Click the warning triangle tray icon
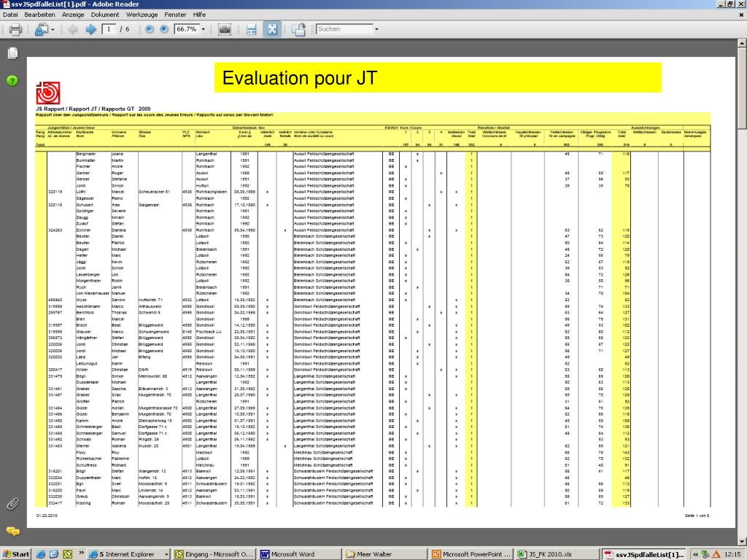747x560 pixels. click(x=716, y=554)
